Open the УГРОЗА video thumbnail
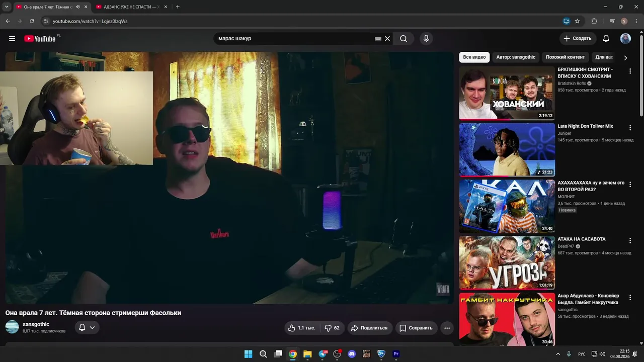The width and height of the screenshot is (644, 362). point(507,262)
